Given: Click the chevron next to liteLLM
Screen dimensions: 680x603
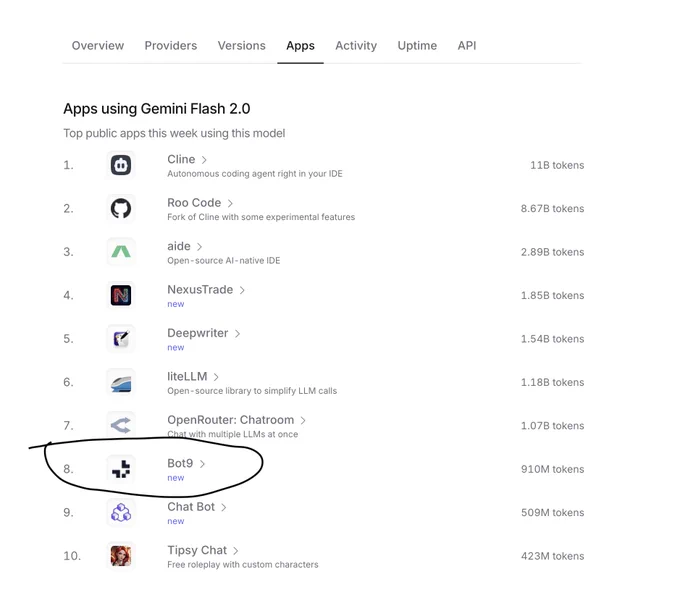Looking at the screenshot, I should (216, 377).
